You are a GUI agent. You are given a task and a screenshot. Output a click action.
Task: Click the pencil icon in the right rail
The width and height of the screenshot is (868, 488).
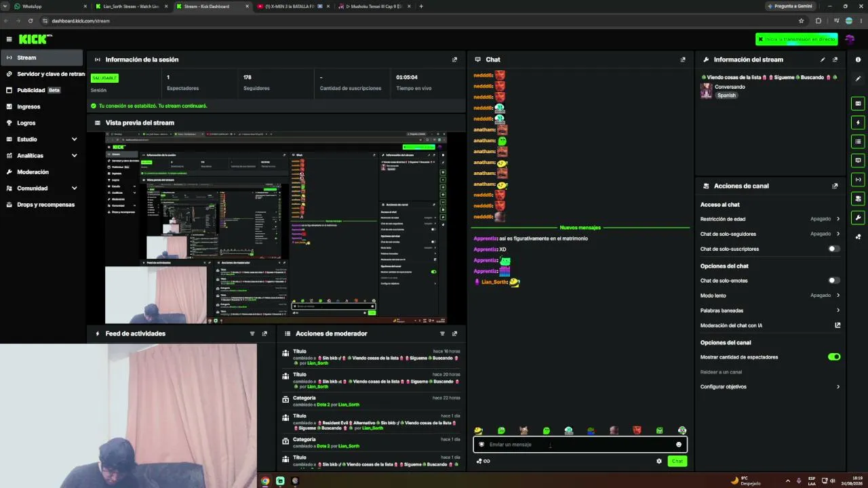[x=858, y=79]
